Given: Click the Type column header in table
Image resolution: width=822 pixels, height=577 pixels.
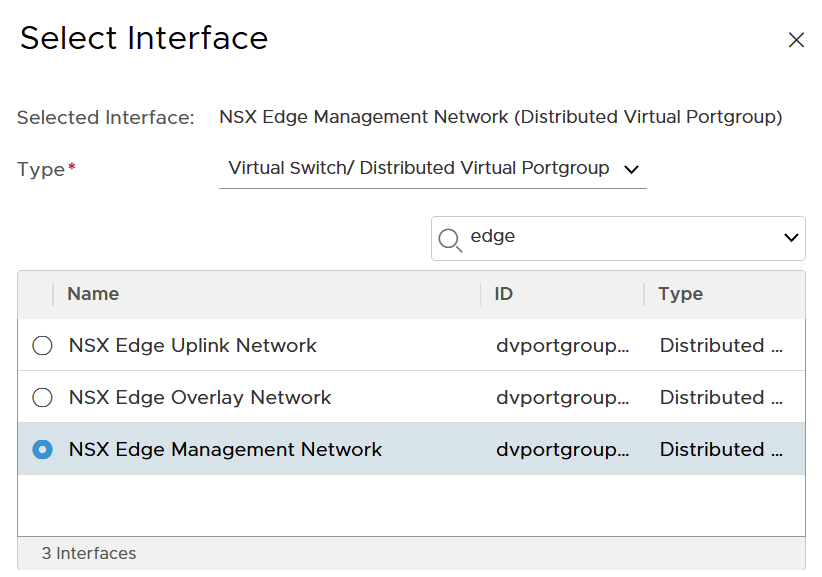Looking at the screenshot, I should coord(680,294).
